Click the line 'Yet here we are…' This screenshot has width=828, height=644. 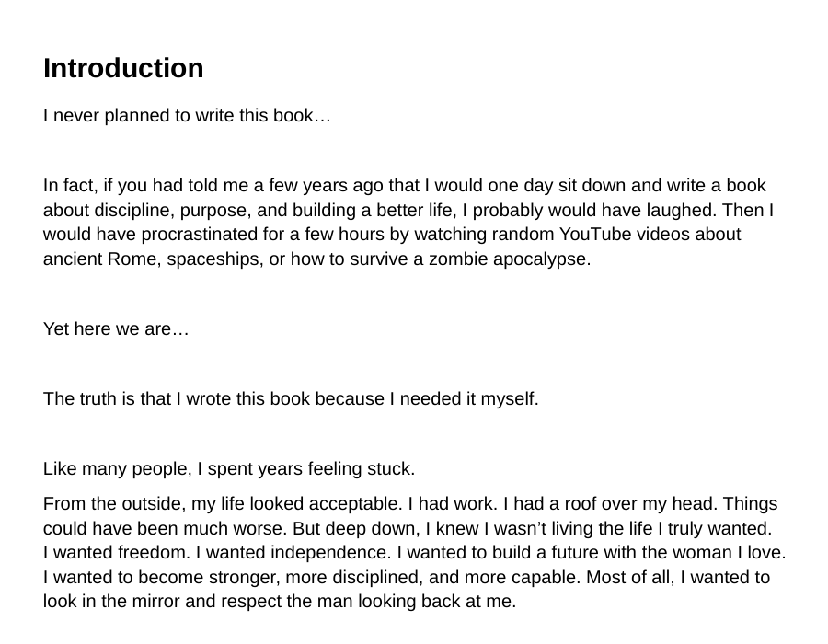(x=116, y=328)
